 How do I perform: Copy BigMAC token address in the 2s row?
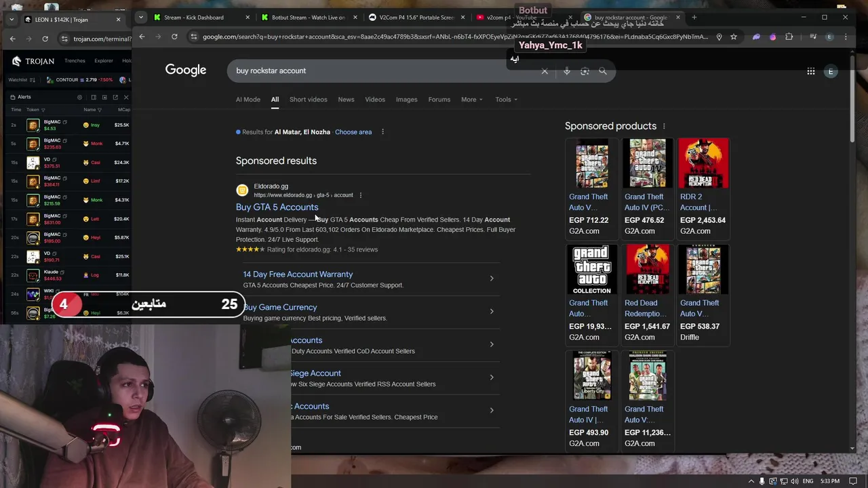click(x=64, y=122)
